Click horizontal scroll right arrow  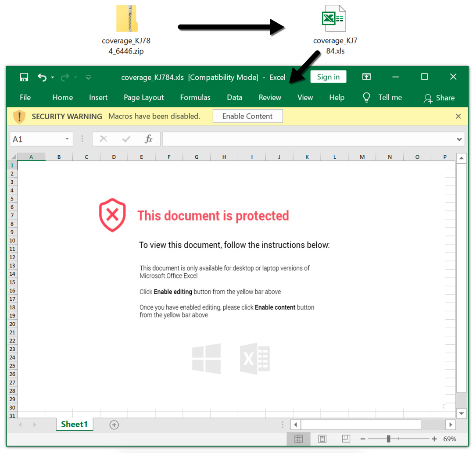click(451, 424)
